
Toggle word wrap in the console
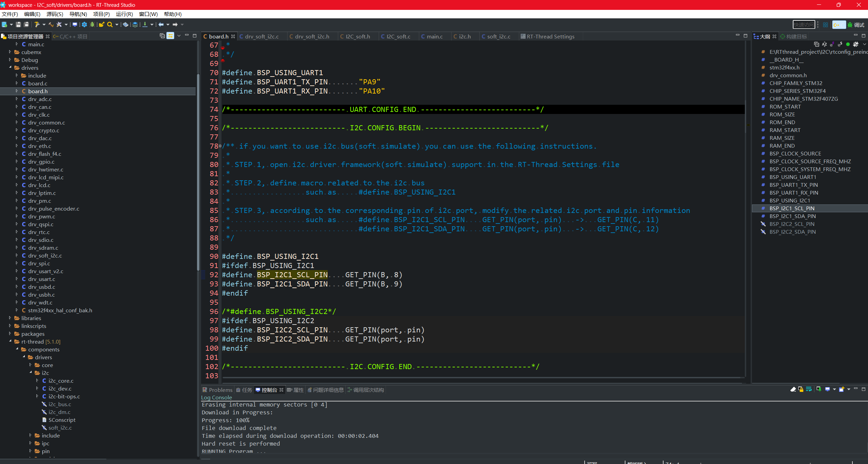809,390
